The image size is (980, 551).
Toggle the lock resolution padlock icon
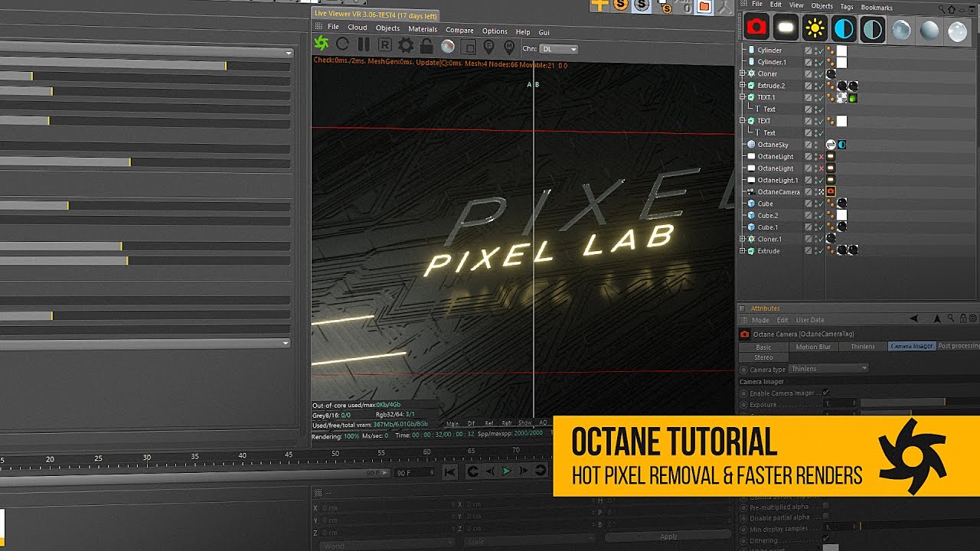click(426, 47)
